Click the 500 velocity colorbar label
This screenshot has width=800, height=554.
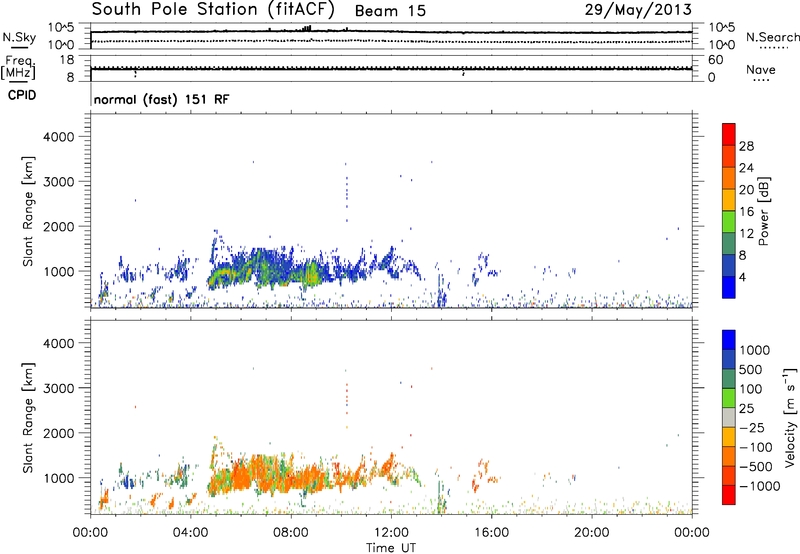pos(751,370)
